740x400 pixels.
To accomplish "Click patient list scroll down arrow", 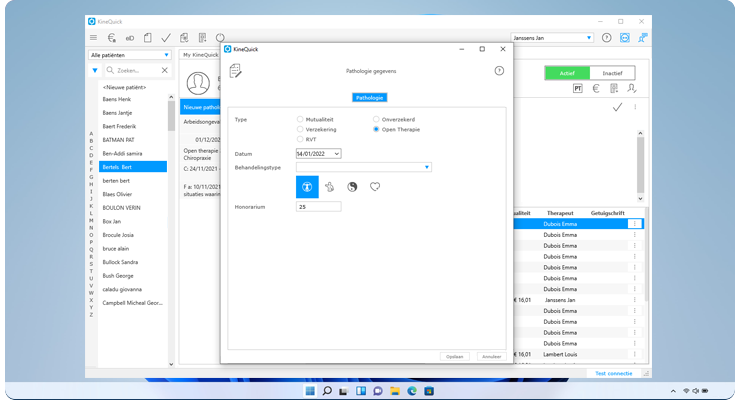I will (x=171, y=364).
